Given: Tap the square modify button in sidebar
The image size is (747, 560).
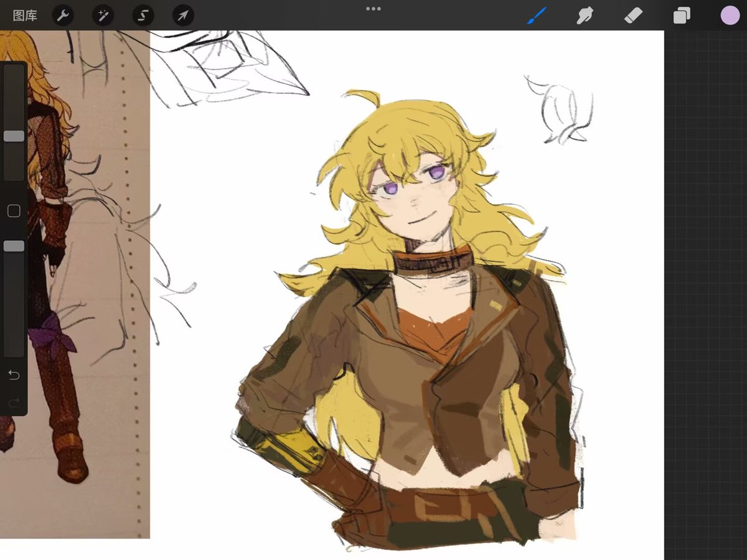Looking at the screenshot, I should 14,211.
